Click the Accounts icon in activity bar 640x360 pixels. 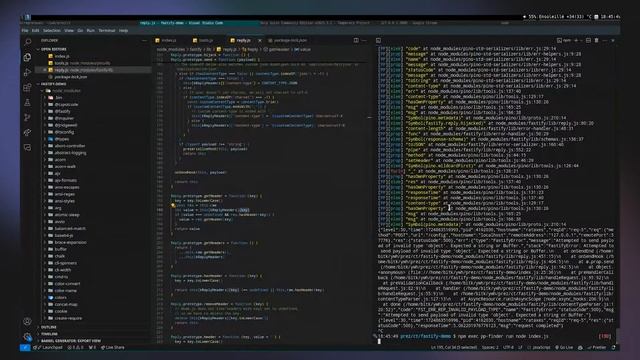tap(27, 321)
